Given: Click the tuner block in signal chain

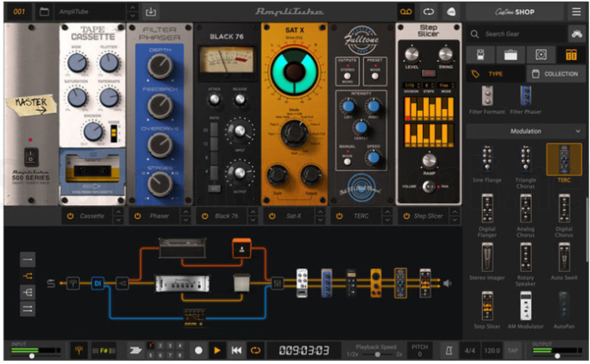Looking at the screenshot, I should (73, 283).
